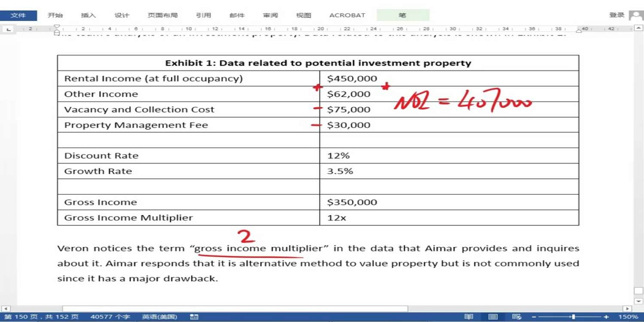Click the 英语(美国) language indicator

pos(159,317)
